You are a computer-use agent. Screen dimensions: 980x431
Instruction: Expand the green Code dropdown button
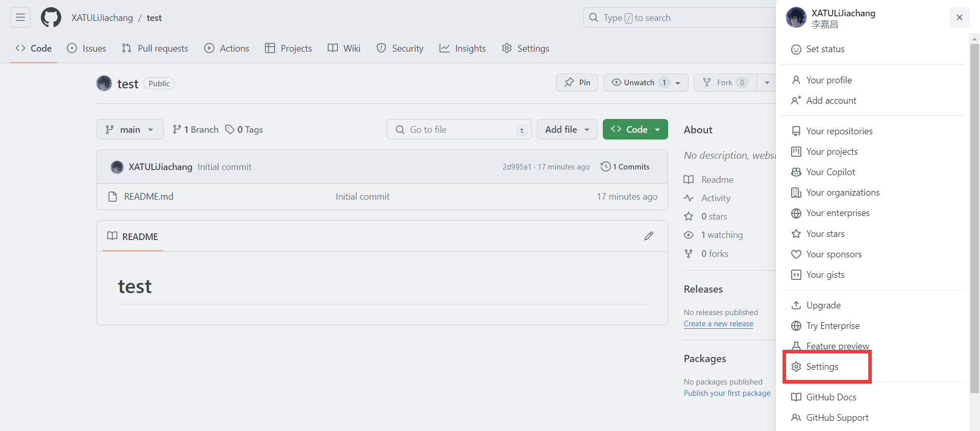[x=635, y=130]
